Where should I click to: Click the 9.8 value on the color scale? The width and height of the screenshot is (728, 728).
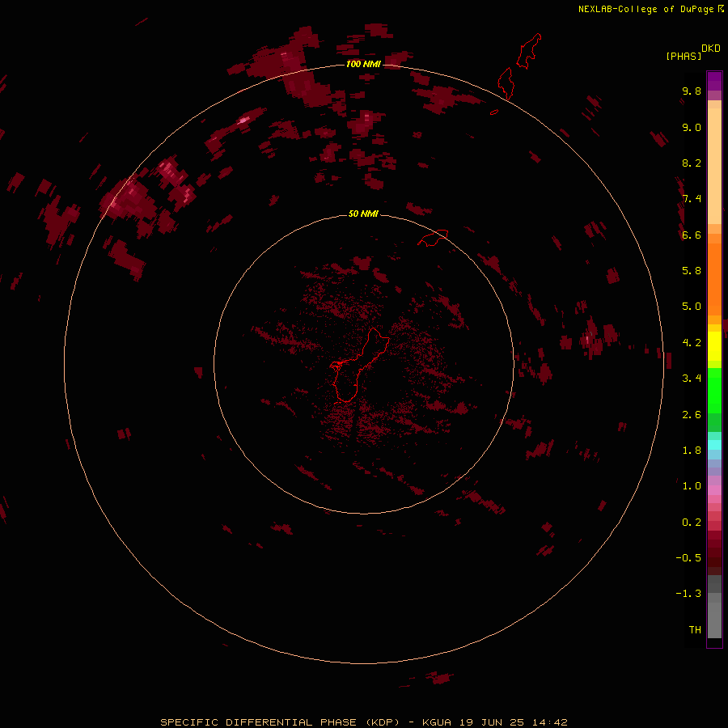coord(692,91)
